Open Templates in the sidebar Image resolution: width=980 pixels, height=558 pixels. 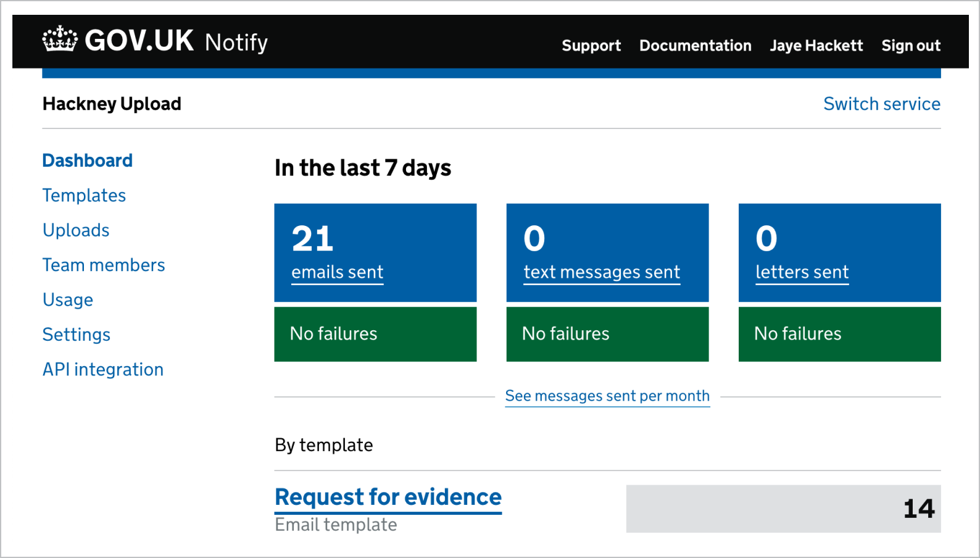(x=84, y=196)
